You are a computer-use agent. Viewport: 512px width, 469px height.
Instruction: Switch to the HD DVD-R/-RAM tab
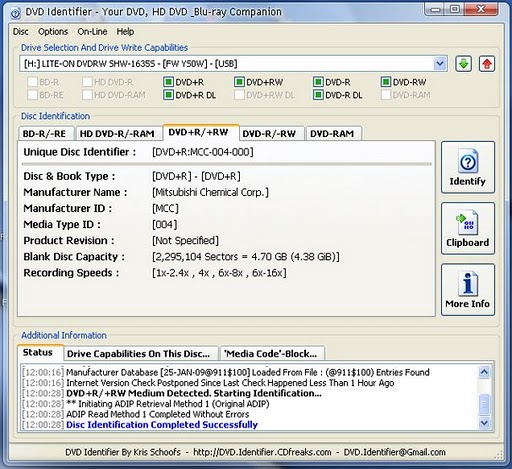pyautogui.click(x=118, y=133)
